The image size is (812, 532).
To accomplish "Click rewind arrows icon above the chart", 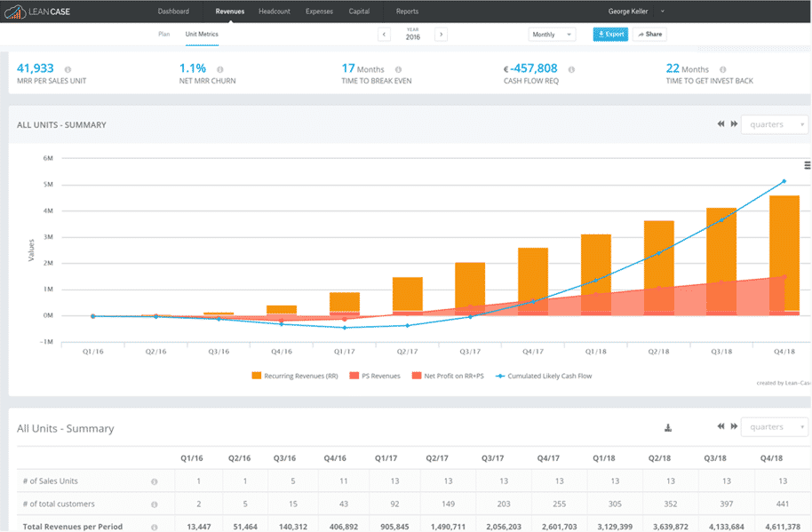I will [x=721, y=124].
